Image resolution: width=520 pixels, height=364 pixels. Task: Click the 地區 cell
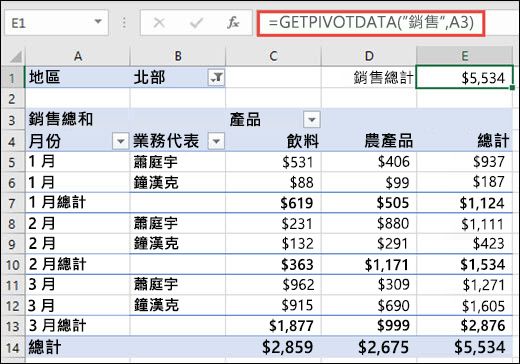[78, 77]
